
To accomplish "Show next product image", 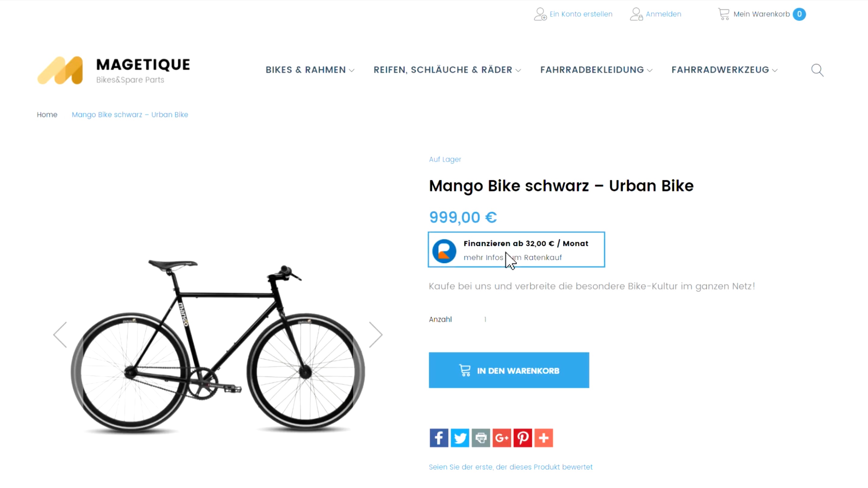I will click(375, 334).
